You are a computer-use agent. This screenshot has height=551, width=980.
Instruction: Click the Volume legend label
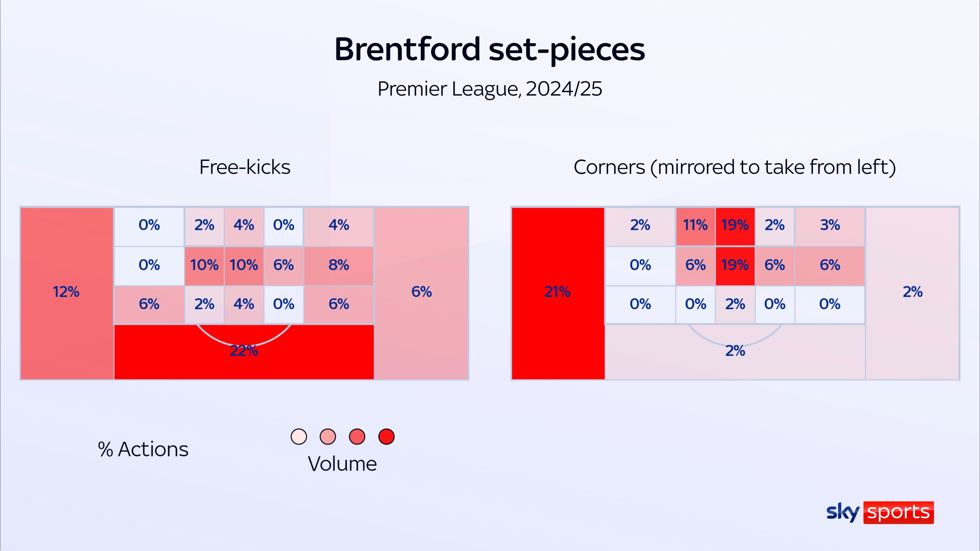point(342,464)
